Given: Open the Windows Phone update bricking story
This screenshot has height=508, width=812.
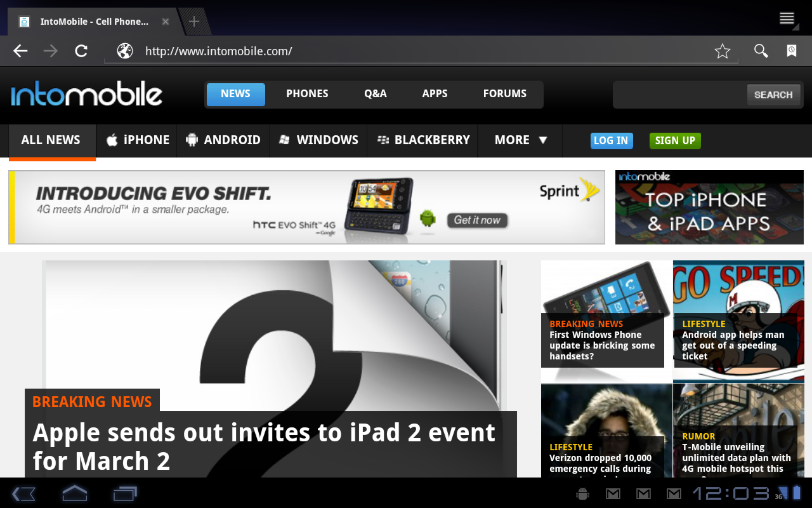Looking at the screenshot, I should (x=602, y=345).
